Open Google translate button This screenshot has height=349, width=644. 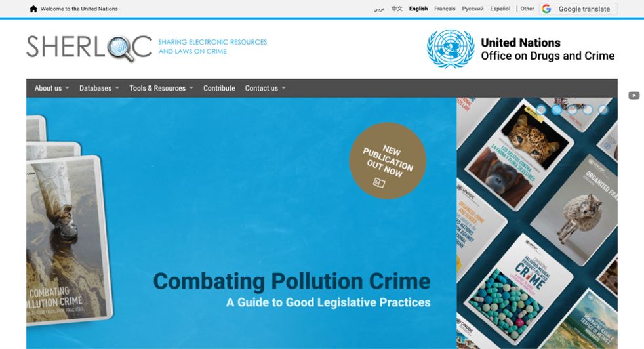(578, 9)
